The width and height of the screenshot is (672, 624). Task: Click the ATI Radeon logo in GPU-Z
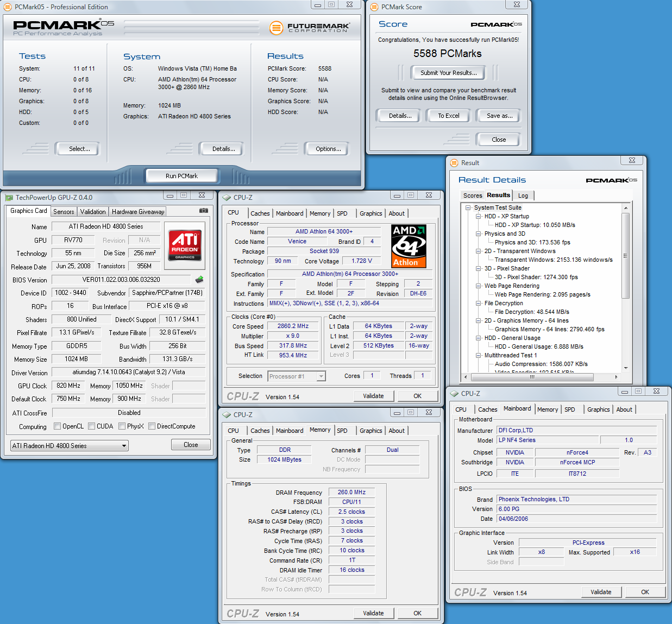(x=185, y=245)
